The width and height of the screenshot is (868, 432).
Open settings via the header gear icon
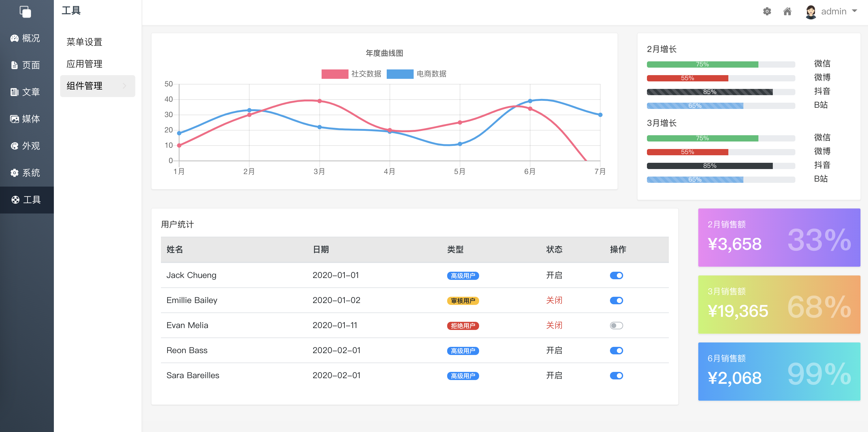pyautogui.click(x=767, y=12)
